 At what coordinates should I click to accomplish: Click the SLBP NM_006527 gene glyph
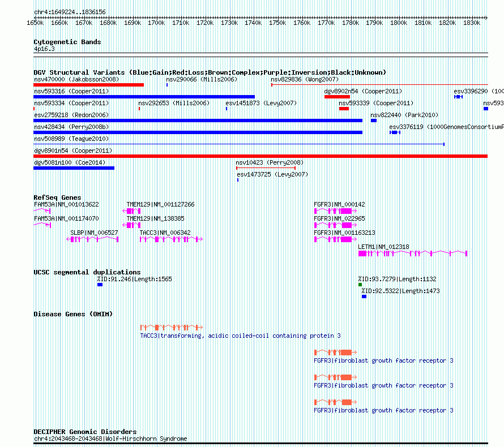coord(92,239)
